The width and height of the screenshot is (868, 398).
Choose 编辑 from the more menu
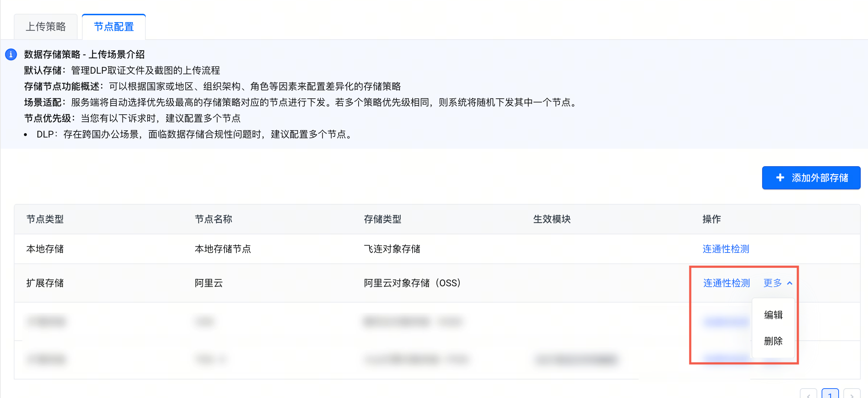(x=773, y=315)
